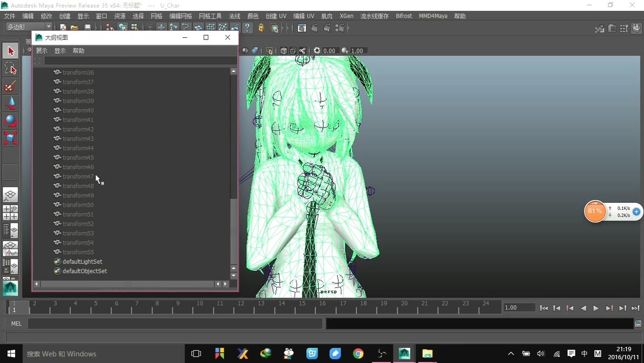Open render settings icon

tap(340, 28)
